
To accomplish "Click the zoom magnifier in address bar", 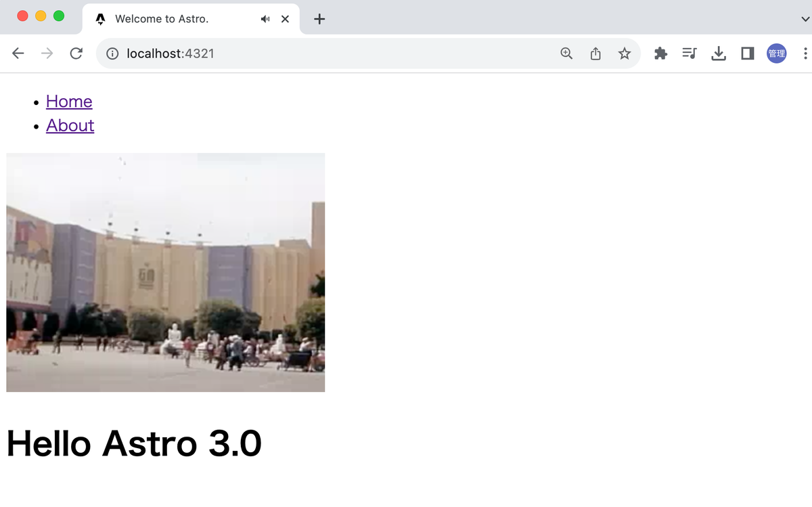I will [566, 53].
